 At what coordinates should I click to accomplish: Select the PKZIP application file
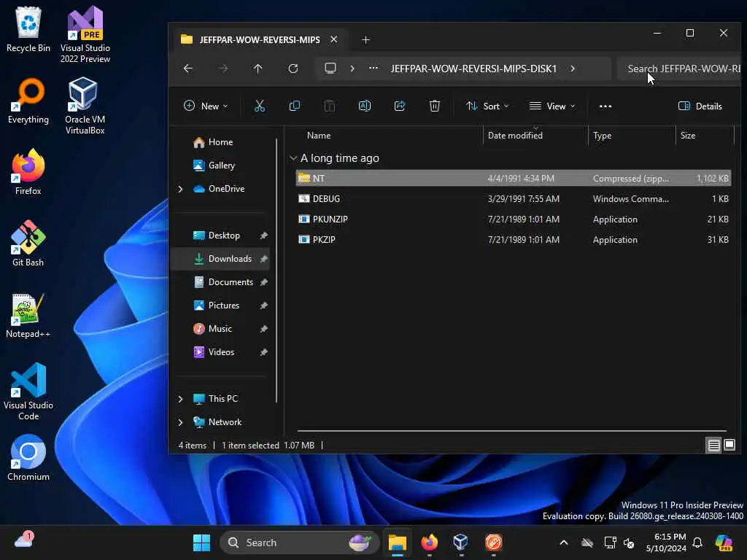point(513,240)
